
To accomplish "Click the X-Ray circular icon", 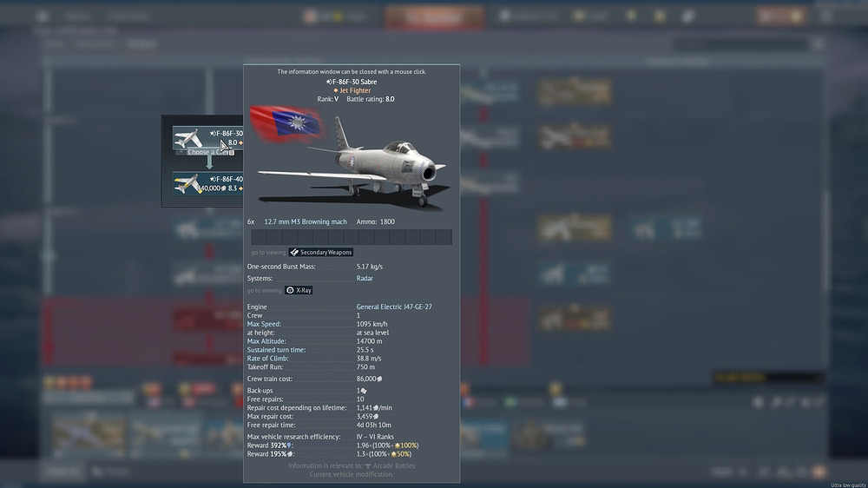I will click(290, 290).
